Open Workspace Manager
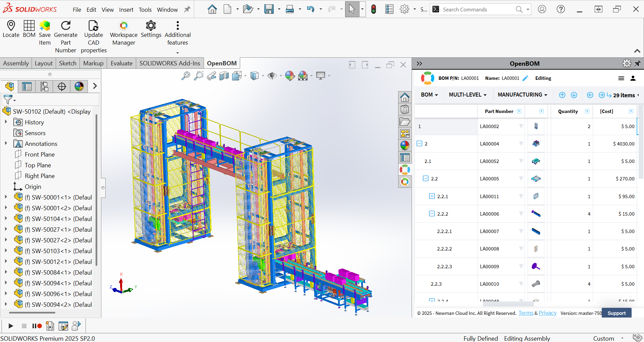 (x=123, y=25)
